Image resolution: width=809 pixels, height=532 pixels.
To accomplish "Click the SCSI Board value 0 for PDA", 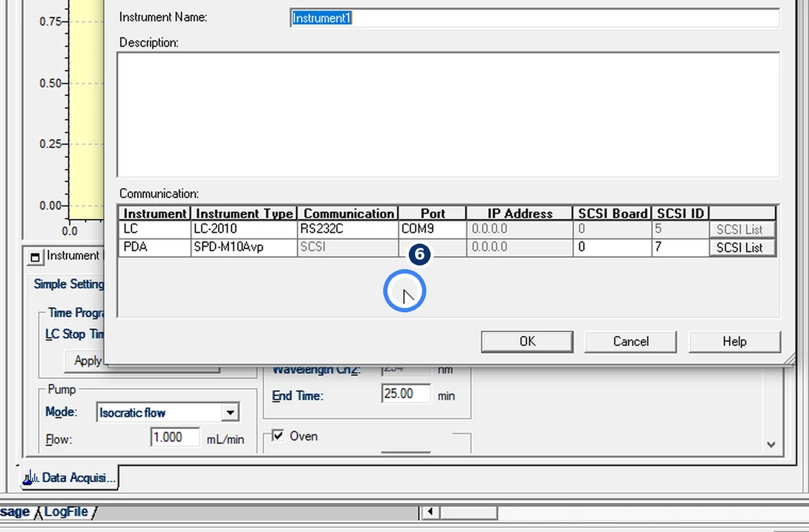I will click(612, 248).
